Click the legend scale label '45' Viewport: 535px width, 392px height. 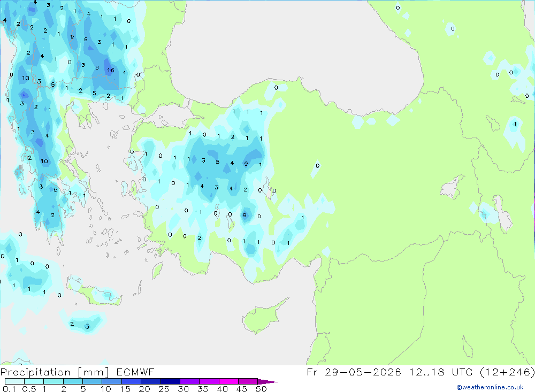tap(242, 389)
